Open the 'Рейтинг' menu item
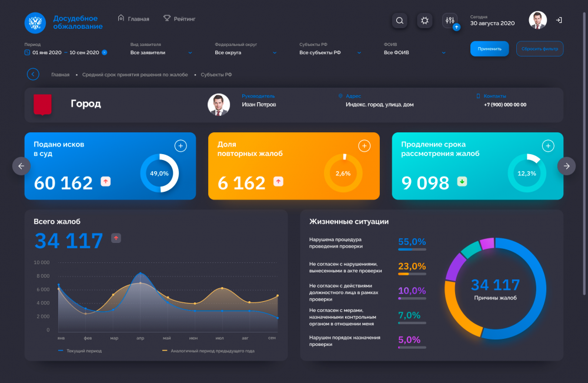 tap(179, 19)
